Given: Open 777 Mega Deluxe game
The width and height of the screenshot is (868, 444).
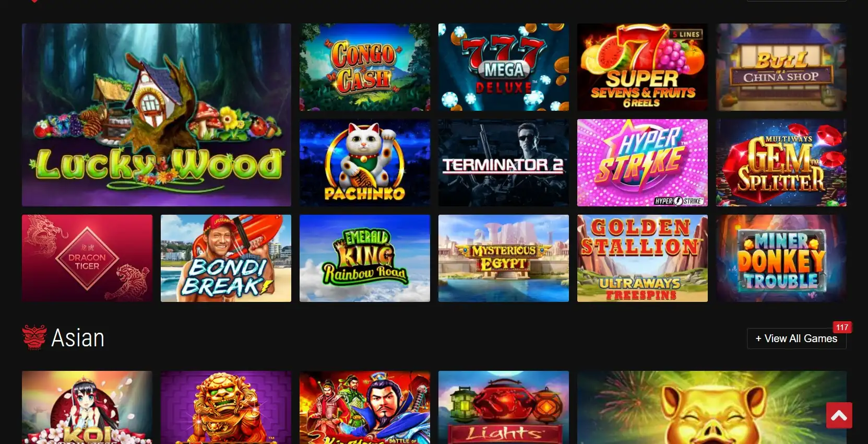Looking at the screenshot, I should point(504,67).
